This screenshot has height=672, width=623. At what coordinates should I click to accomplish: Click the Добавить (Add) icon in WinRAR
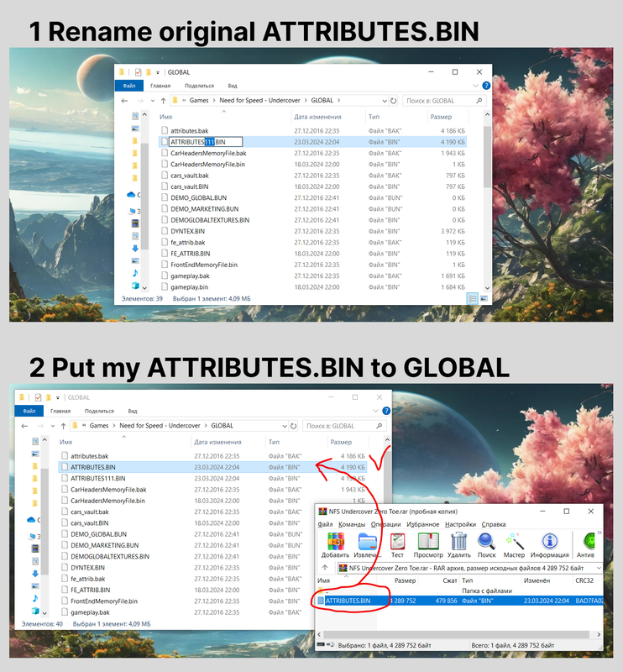[x=336, y=541]
